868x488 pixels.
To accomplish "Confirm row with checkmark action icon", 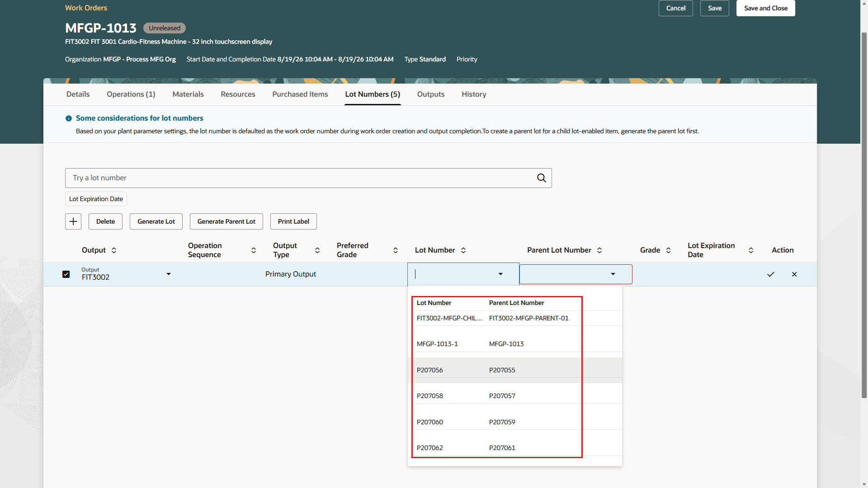I will (771, 274).
